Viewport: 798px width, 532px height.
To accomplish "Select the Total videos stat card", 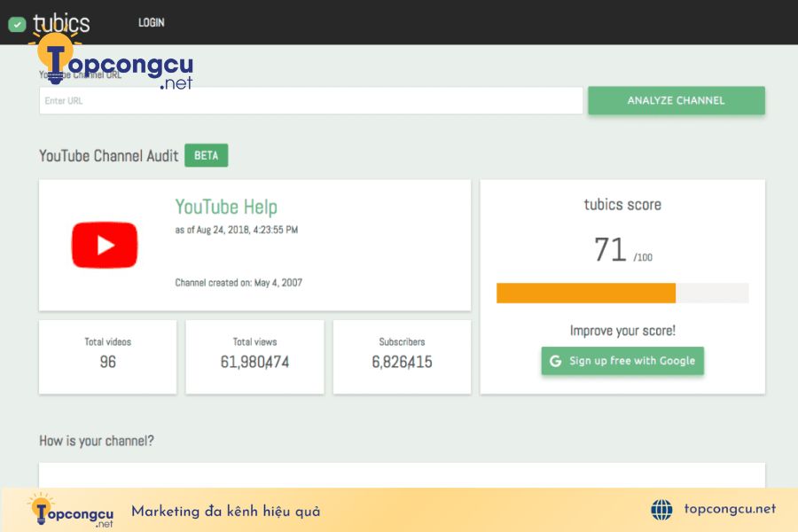I will coord(108,356).
